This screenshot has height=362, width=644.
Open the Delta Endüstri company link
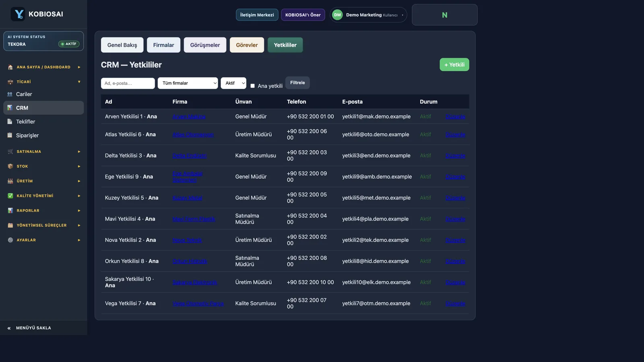tap(190, 156)
